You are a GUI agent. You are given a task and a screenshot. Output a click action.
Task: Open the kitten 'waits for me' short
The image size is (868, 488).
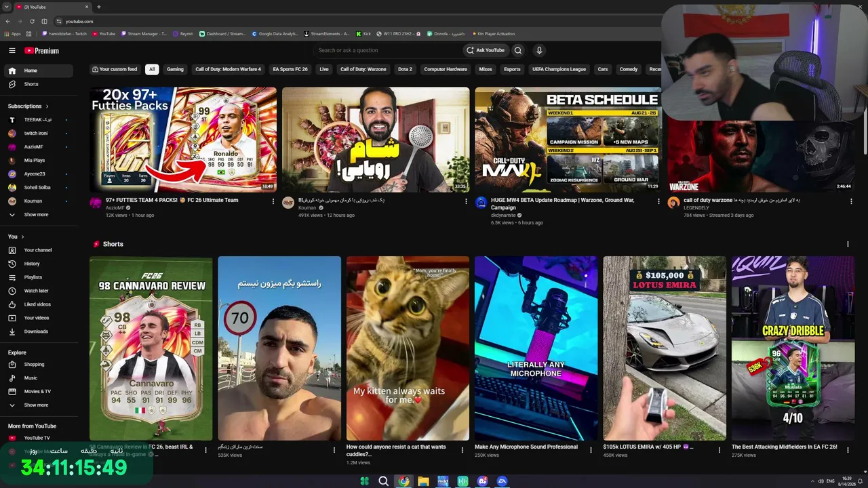pyautogui.click(x=408, y=348)
